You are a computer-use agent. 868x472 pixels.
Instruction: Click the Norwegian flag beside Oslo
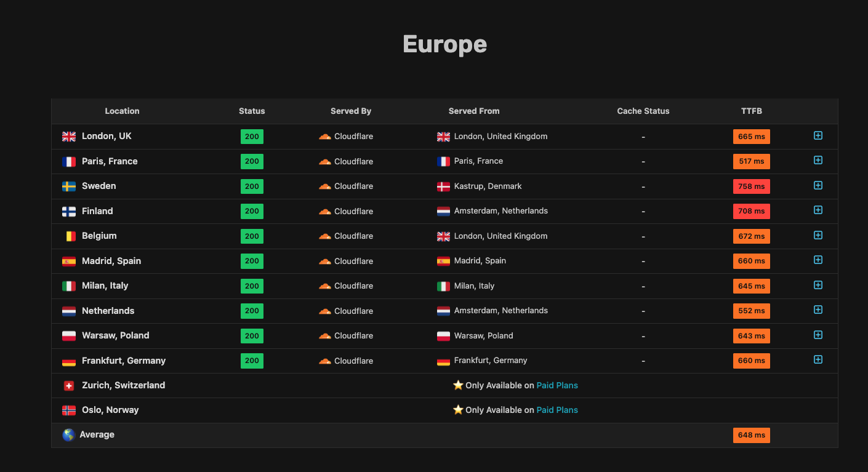[x=69, y=410]
